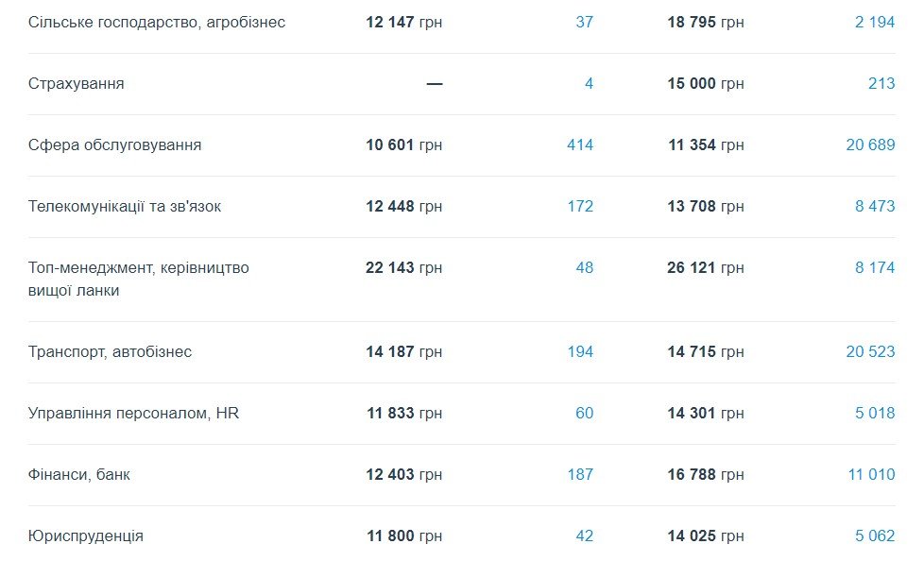This screenshot has width=924, height=561.
Task: Select the Юриспруденція category label
Action: tap(86, 535)
